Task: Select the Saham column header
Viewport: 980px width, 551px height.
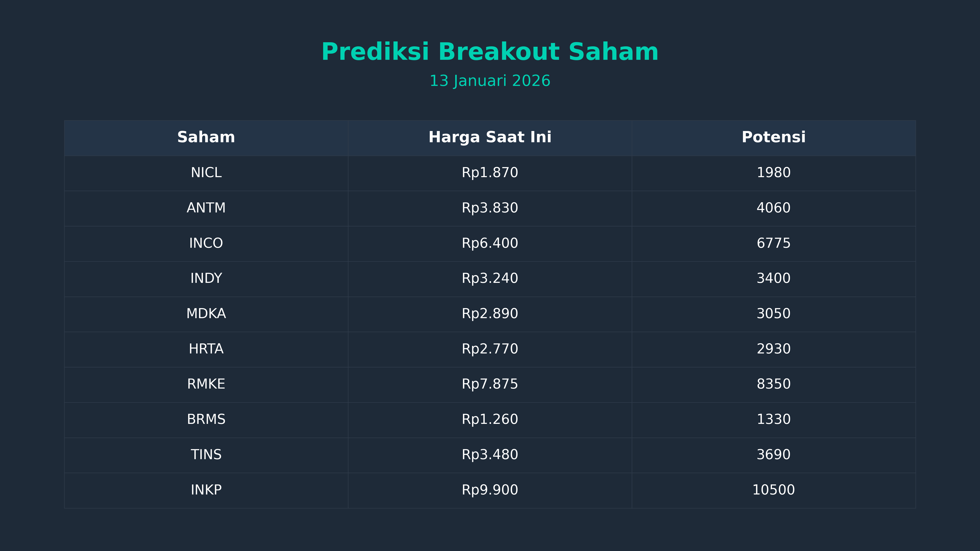Action: [x=206, y=137]
